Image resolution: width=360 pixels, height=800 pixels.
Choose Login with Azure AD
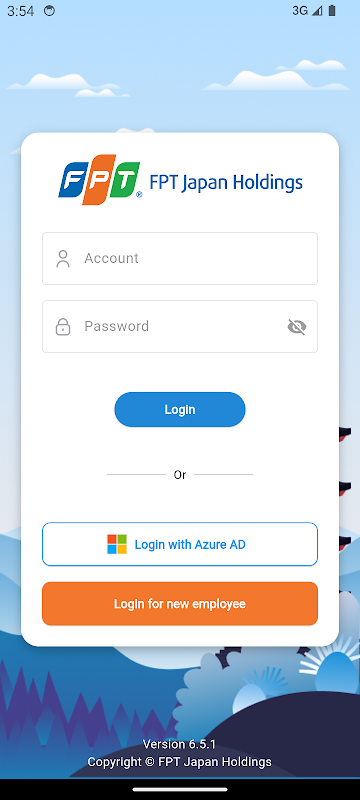tap(180, 544)
